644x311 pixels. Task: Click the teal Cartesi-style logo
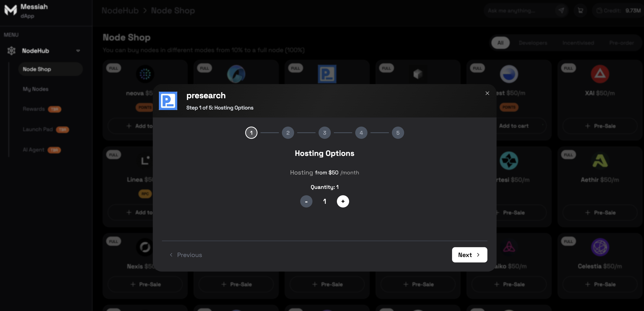[509, 160]
